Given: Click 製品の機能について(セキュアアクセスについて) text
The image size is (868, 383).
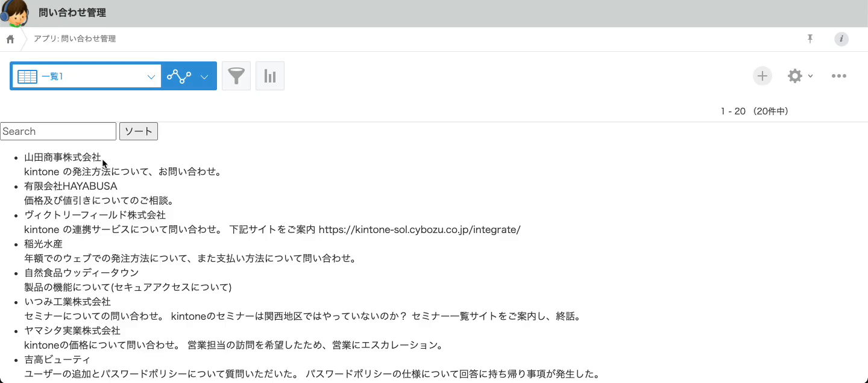Looking at the screenshot, I should click(x=128, y=287).
